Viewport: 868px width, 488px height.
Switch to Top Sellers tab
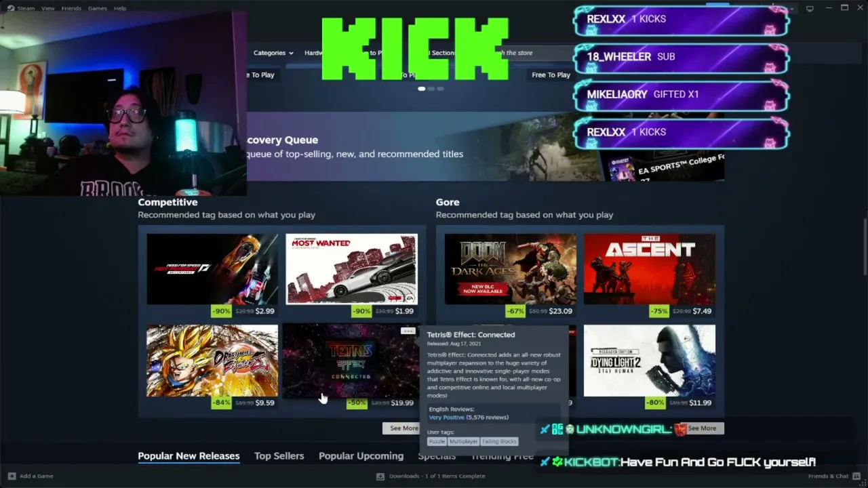click(x=279, y=456)
